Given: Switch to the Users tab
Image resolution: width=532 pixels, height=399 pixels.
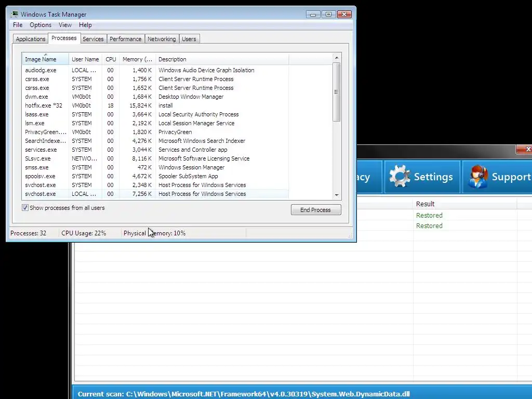Looking at the screenshot, I should pyautogui.click(x=189, y=39).
